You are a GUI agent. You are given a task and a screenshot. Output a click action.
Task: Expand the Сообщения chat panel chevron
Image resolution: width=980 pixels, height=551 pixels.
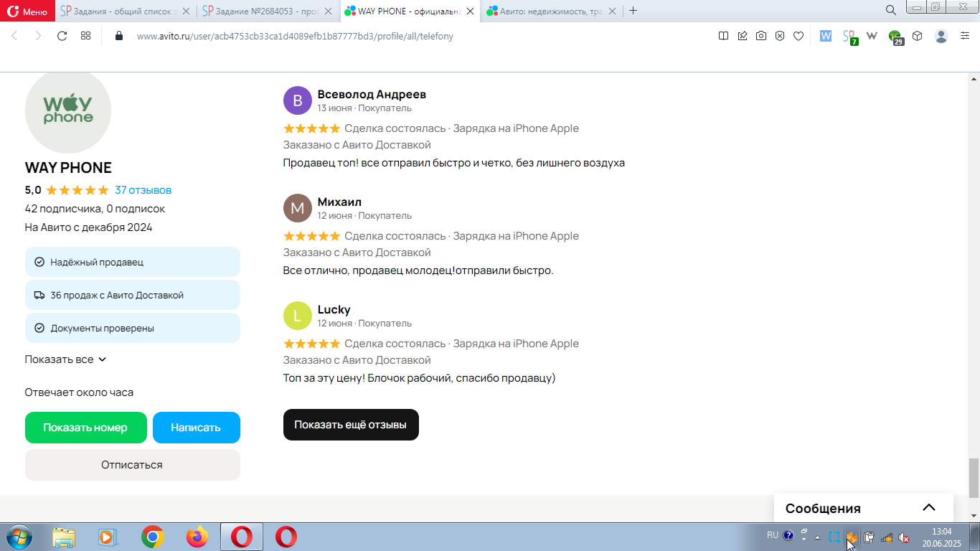pos(929,508)
